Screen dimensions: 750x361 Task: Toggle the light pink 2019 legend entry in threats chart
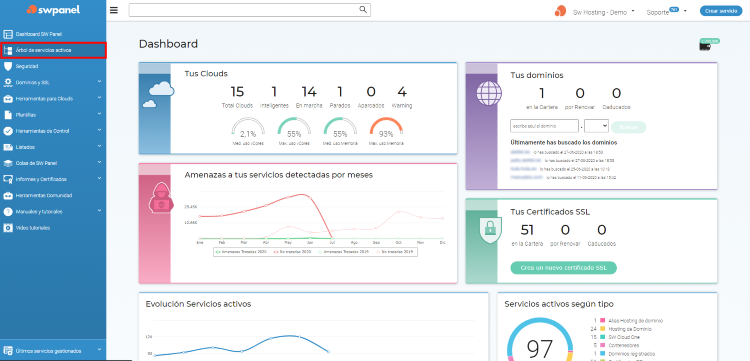click(x=395, y=251)
